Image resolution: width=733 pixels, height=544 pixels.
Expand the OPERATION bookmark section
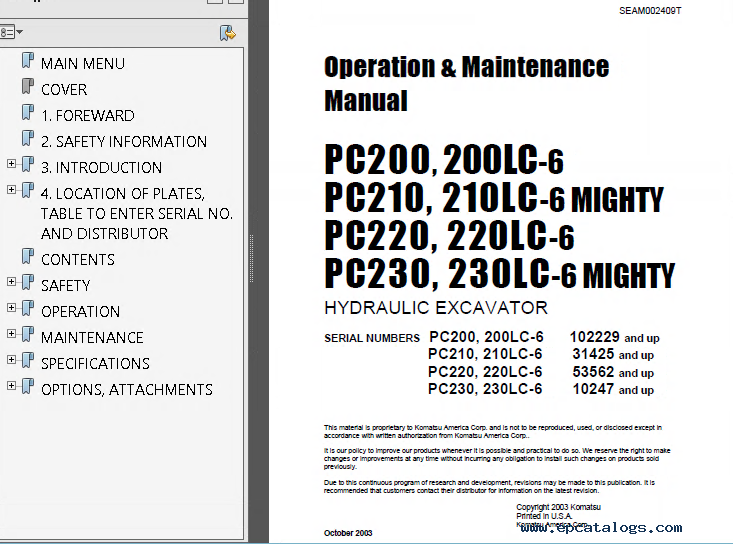(x=12, y=308)
